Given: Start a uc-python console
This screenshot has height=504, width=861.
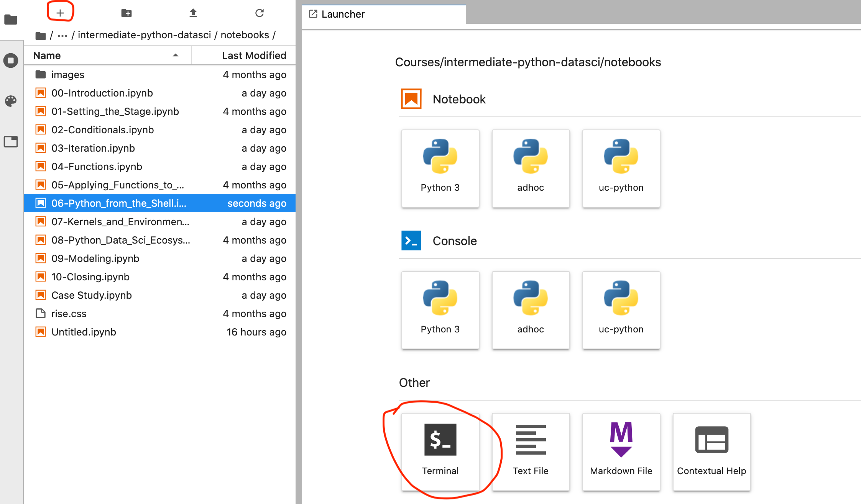Looking at the screenshot, I should 621,310.
